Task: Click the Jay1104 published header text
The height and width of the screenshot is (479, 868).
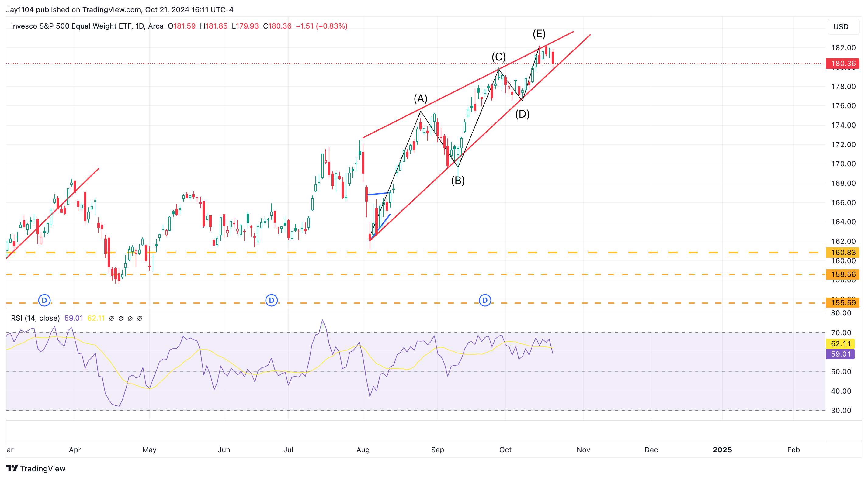Action: pos(120,9)
